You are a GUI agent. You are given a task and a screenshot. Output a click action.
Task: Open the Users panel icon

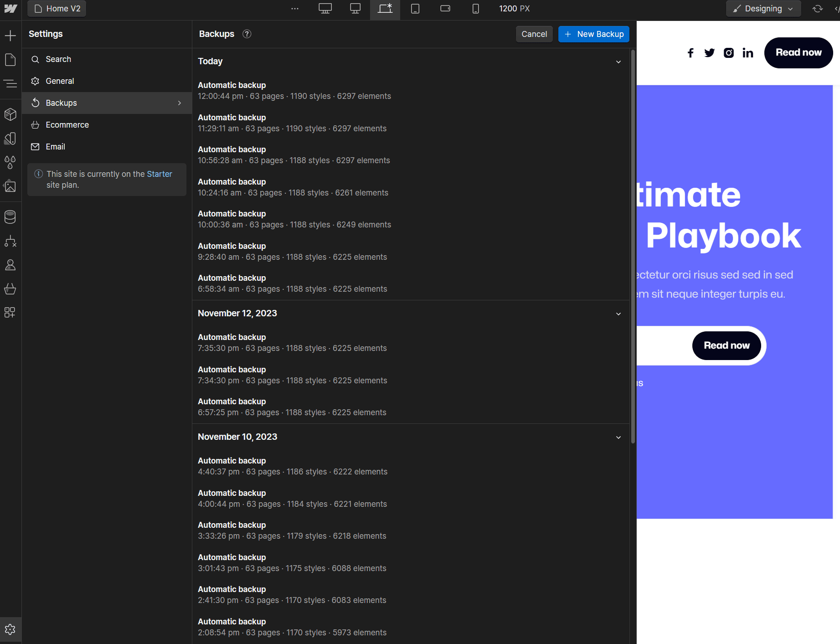(x=10, y=265)
